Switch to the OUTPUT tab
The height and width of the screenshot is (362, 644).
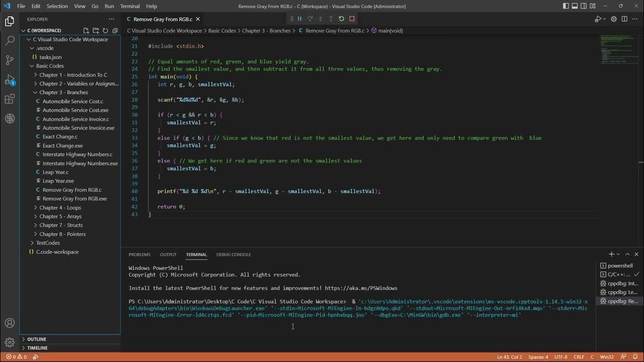point(168,254)
